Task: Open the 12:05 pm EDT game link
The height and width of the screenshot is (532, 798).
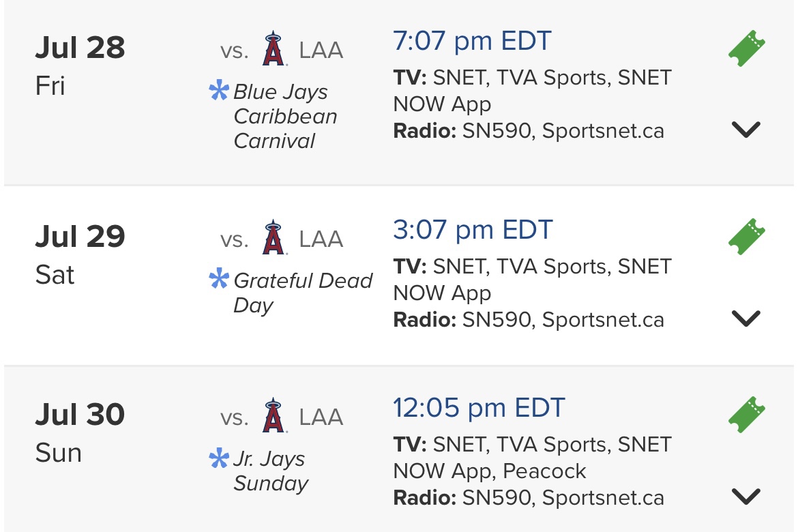Action: (x=479, y=408)
